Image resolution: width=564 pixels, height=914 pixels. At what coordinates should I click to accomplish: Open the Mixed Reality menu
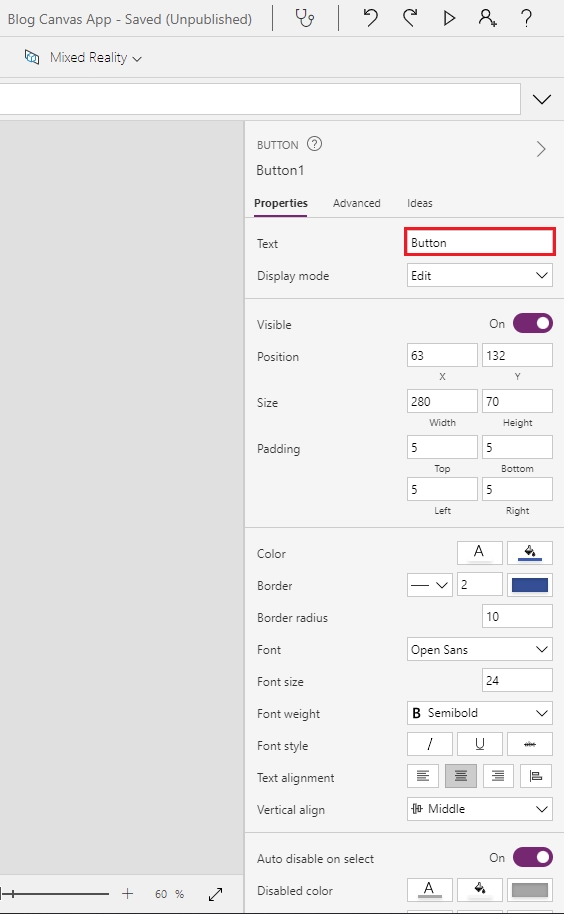click(x=83, y=58)
